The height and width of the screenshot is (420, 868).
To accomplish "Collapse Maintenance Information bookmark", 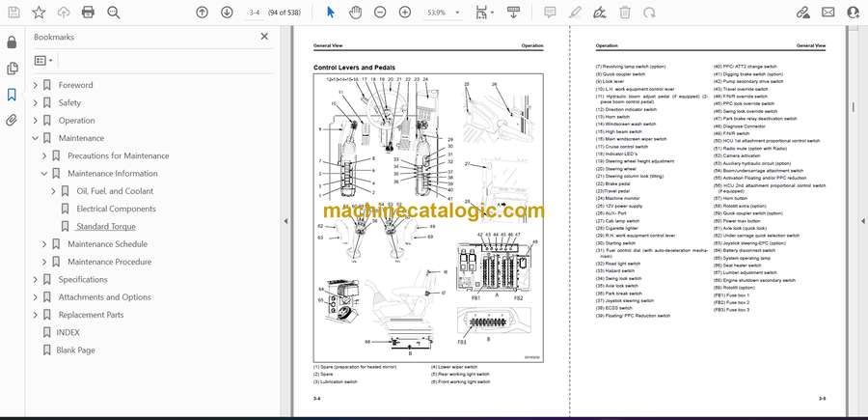I will (x=44, y=174).
